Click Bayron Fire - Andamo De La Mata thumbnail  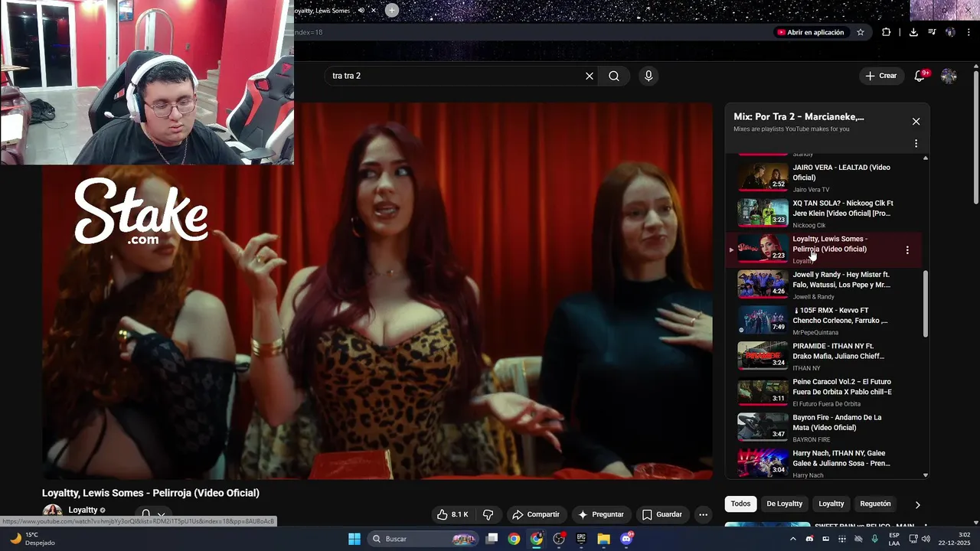click(x=763, y=427)
